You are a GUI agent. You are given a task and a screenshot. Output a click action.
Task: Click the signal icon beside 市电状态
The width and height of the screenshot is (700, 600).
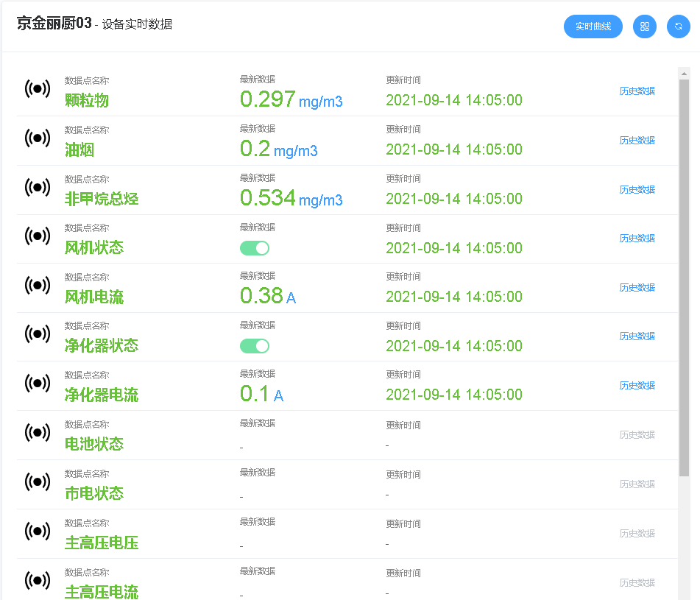click(x=38, y=482)
